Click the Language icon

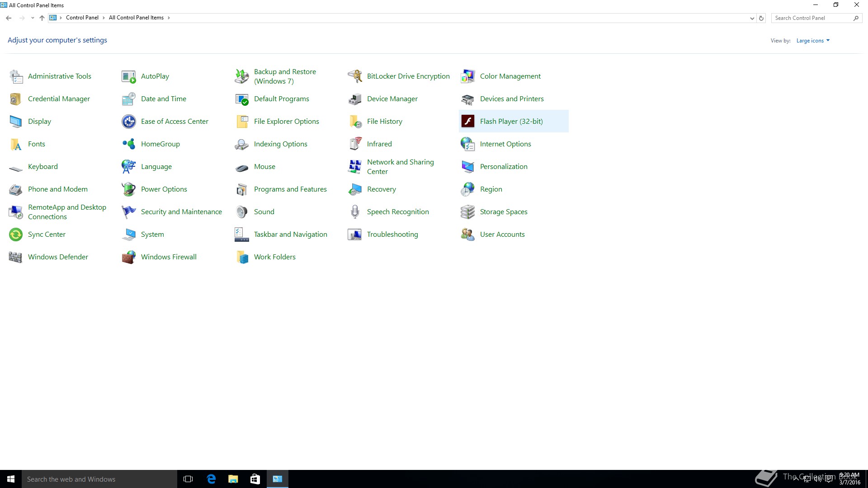129,167
